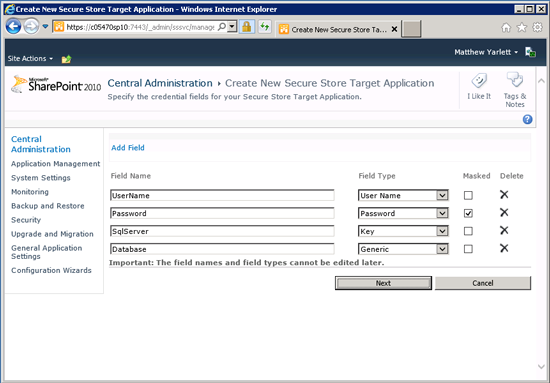Click the Next button
550x383 pixels.
point(383,283)
